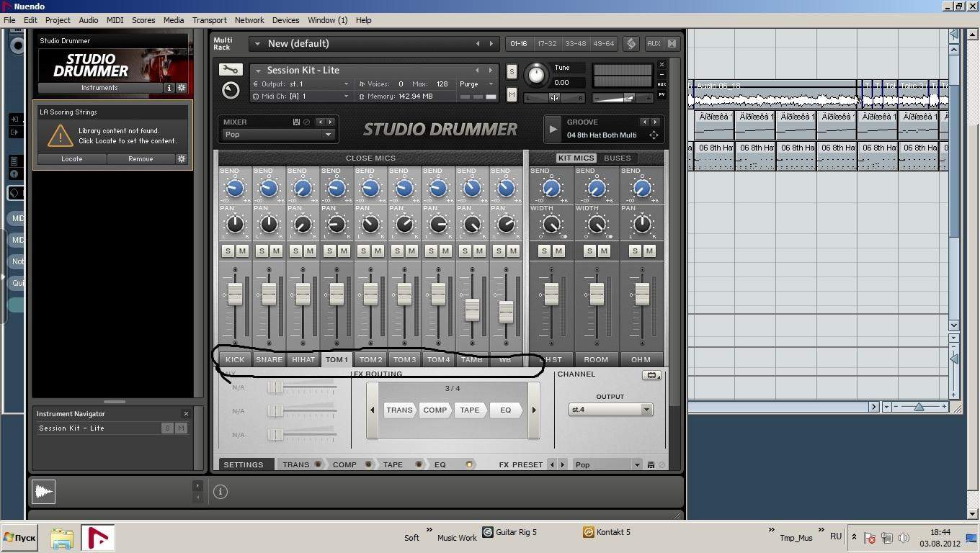Open instrument edit mode via wrench icon
980x553 pixels.
(x=230, y=70)
